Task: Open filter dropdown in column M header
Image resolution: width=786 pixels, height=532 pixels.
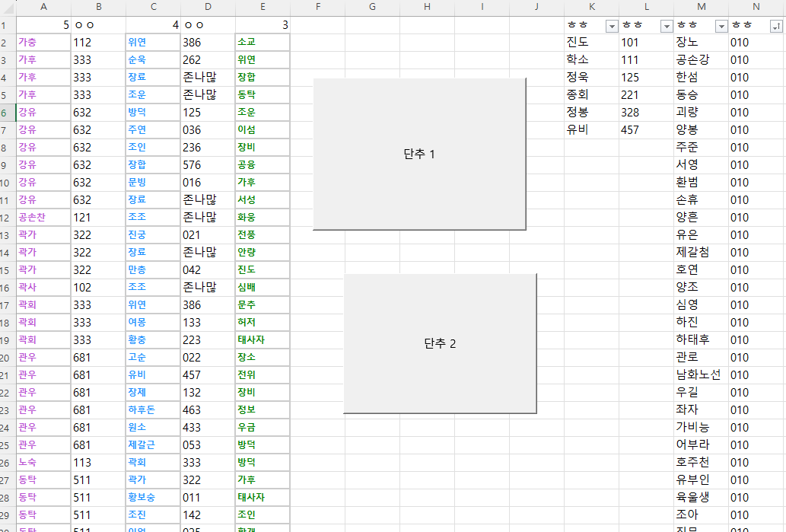Action: tap(721, 26)
